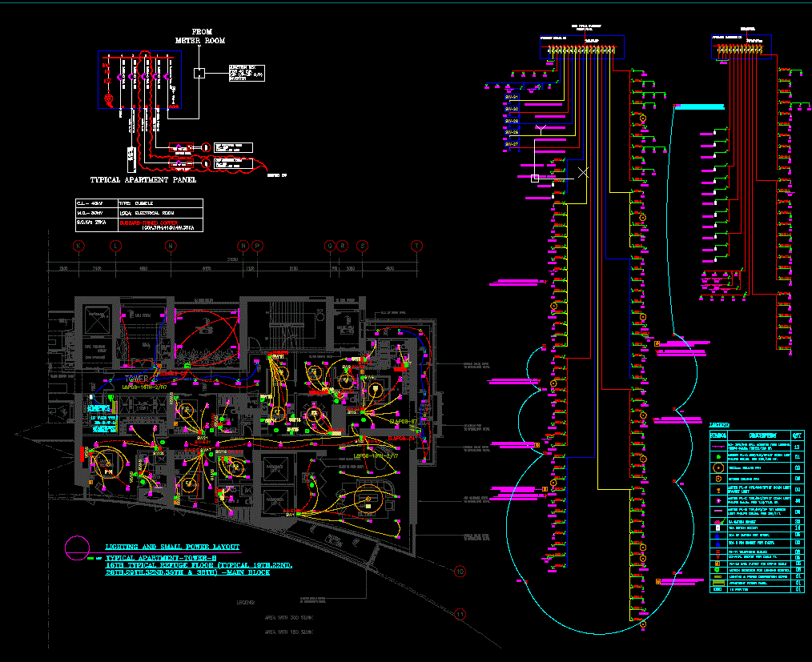
Task: Select the TYPICAL APARTMENT-TOWER-B underlined title
Action: click(x=162, y=557)
